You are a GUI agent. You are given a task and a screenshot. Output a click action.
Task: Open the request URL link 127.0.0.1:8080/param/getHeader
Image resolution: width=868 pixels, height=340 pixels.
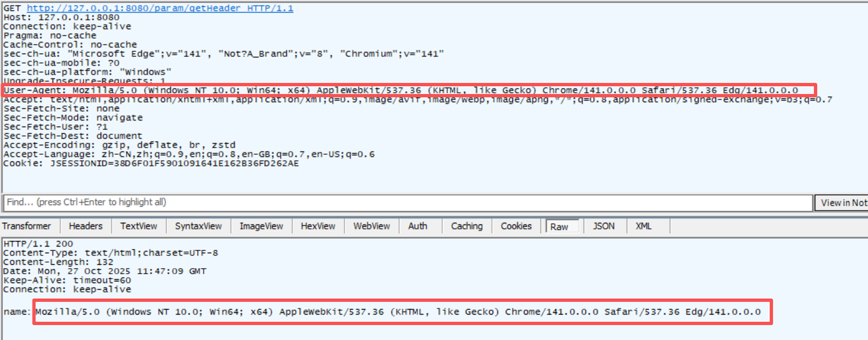[x=160, y=8]
